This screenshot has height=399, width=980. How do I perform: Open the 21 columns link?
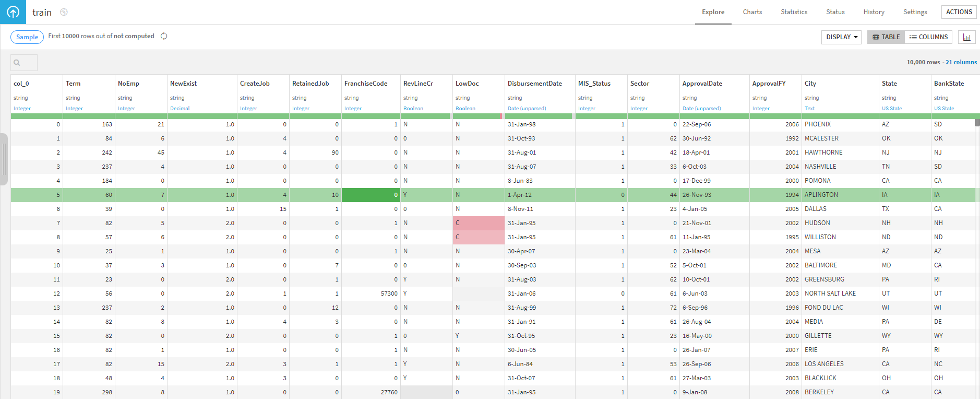click(961, 62)
